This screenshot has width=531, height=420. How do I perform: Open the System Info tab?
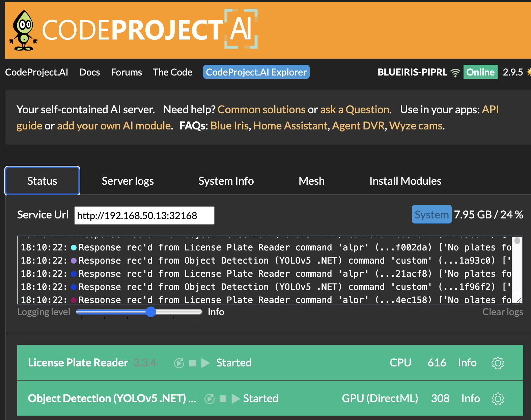226,181
